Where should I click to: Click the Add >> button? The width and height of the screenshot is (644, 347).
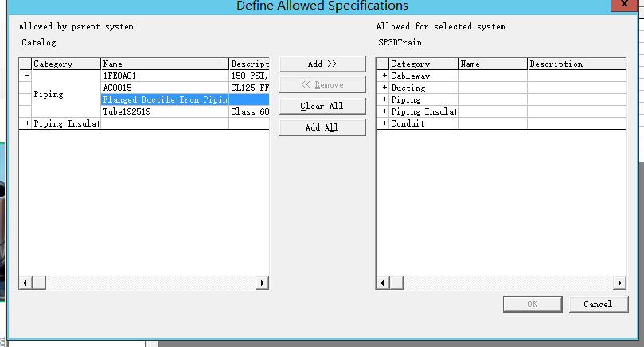tap(322, 64)
